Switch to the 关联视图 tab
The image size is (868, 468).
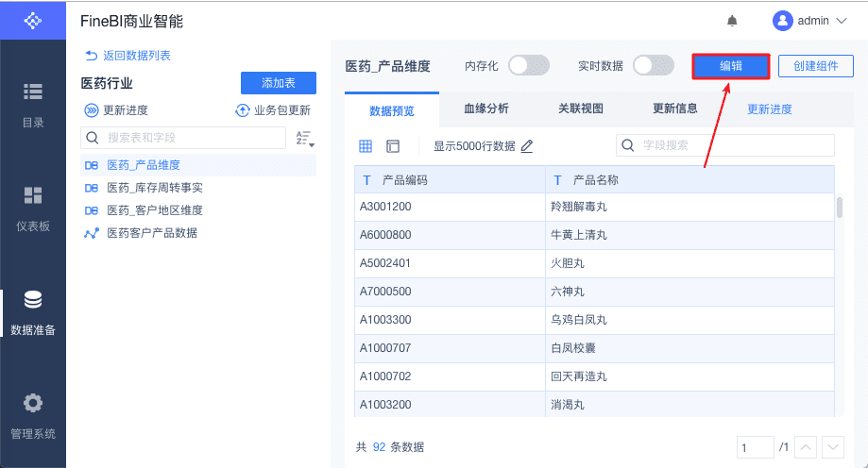coord(581,109)
